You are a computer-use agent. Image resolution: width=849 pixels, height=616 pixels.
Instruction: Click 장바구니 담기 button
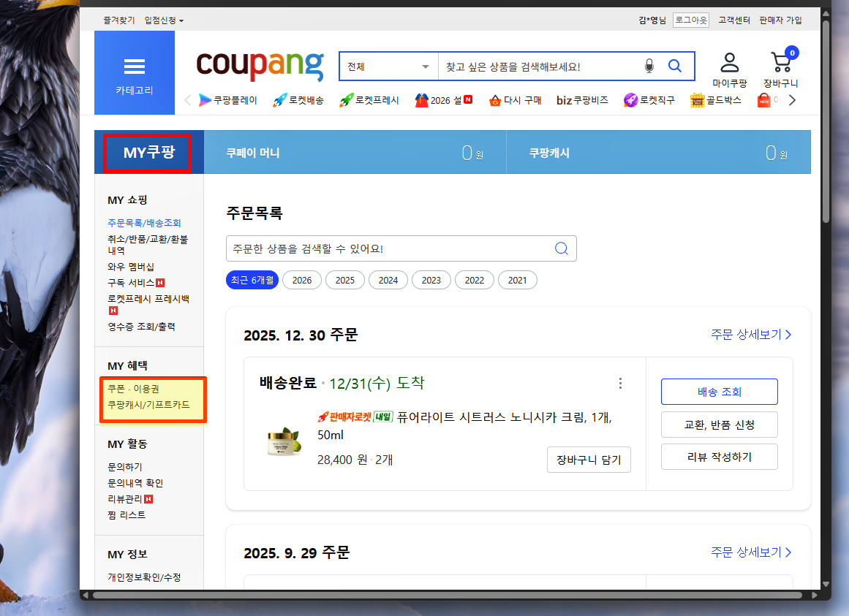click(x=589, y=460)
